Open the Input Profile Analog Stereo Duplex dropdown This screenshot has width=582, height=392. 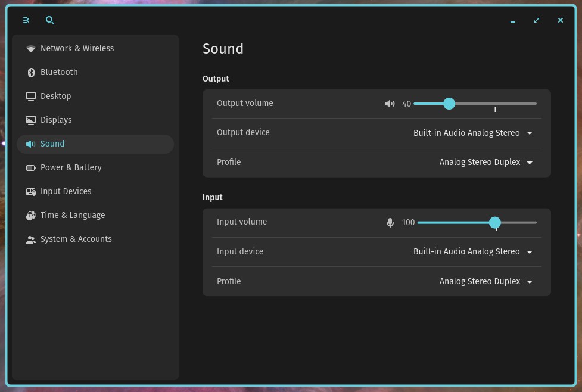click(486, 281)
